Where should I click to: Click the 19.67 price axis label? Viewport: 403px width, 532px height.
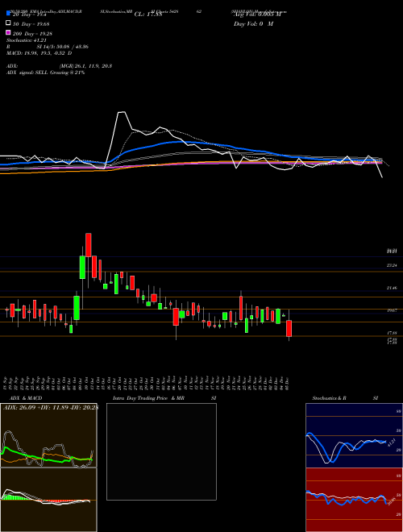click(x=392, y=310)
